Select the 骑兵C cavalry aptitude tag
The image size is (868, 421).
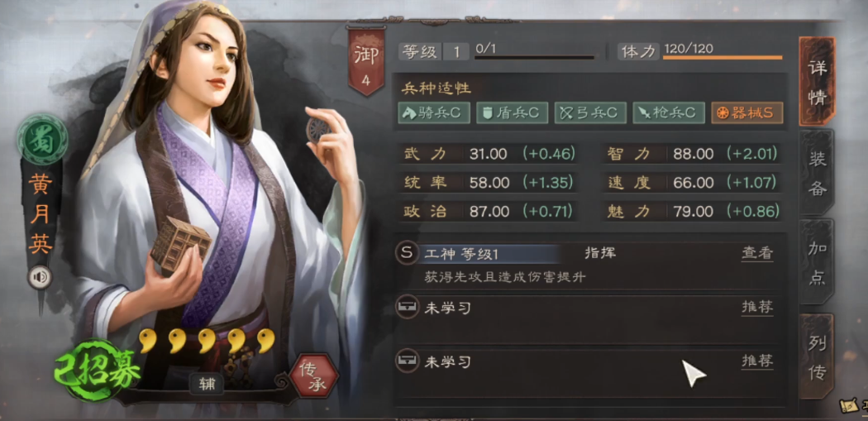[434, 113]
